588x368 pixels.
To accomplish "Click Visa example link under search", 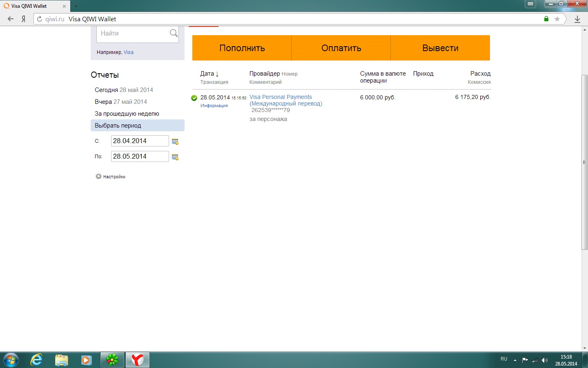I will point(129,52).
